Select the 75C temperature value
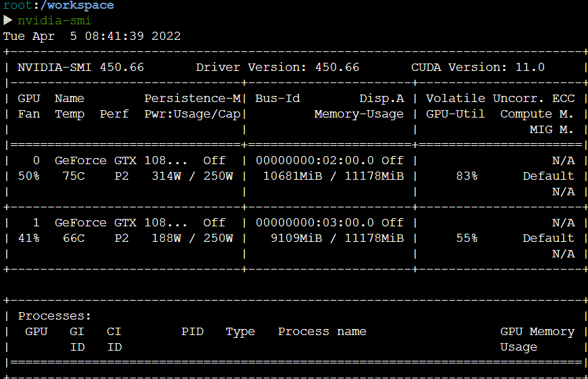 [74, 176]
